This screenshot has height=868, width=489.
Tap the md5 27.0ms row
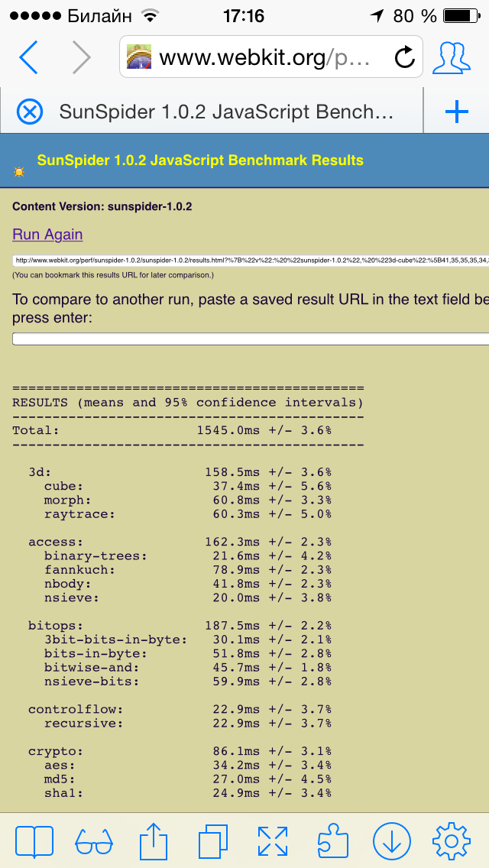point(188,779)
